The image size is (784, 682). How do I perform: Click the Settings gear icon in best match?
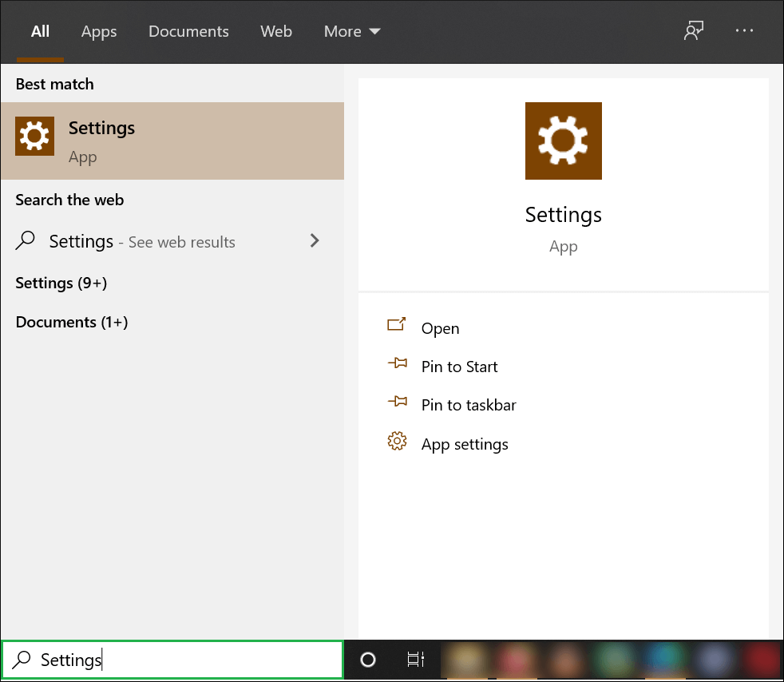tap(34, 136)
